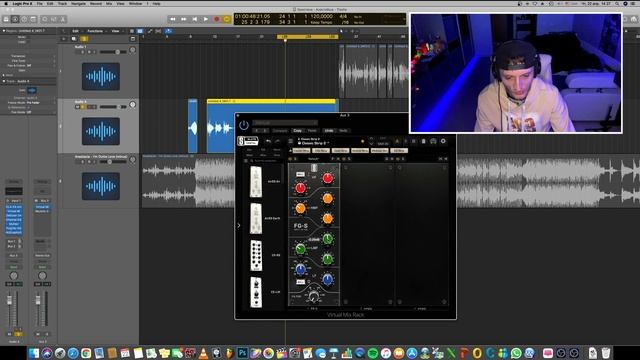Start playback with the transport Play button

click(206, 19)
